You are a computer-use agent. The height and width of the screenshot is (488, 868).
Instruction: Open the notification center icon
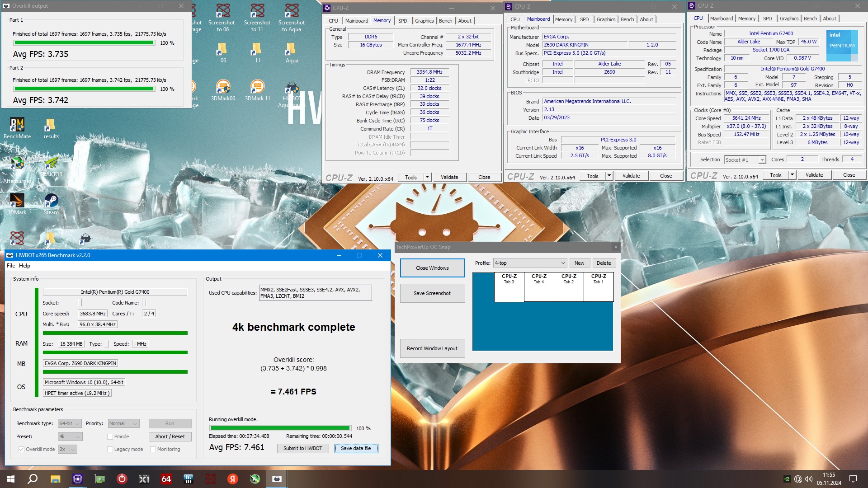coord(853,479)
